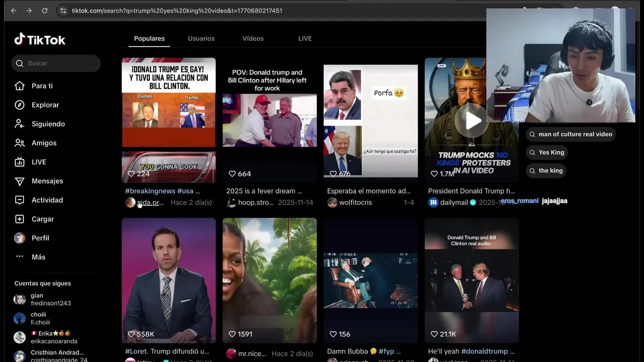
Task: Click browser forward arrow
Action: pyautogui.click(x=29, y=11)
